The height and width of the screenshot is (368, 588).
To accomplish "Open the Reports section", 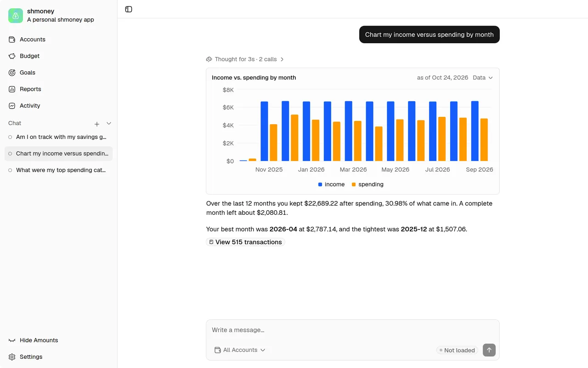I will point(58,89).
